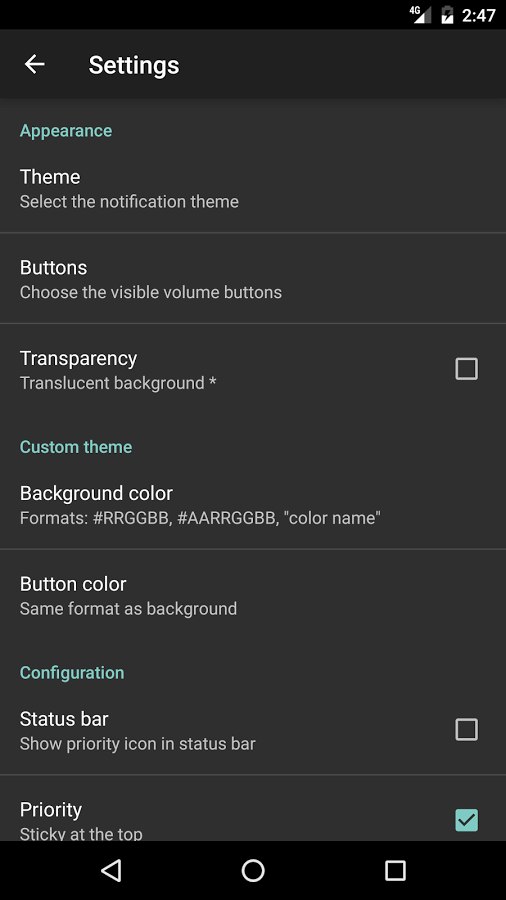Tap the Android home circle button
The height and width of the screenshot is (900, 506).
click(x=253, y=870)
